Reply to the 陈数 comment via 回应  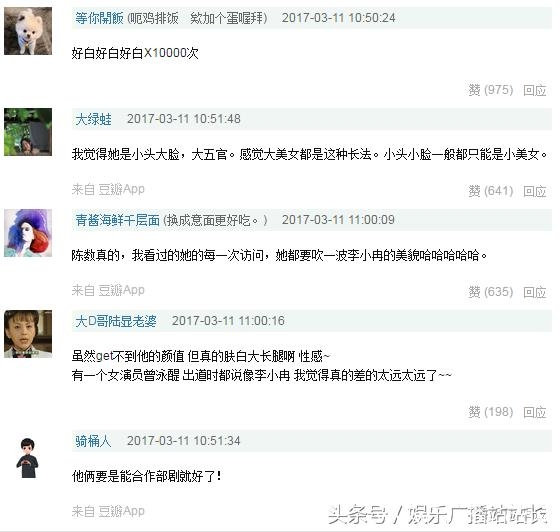pos(535,292)
